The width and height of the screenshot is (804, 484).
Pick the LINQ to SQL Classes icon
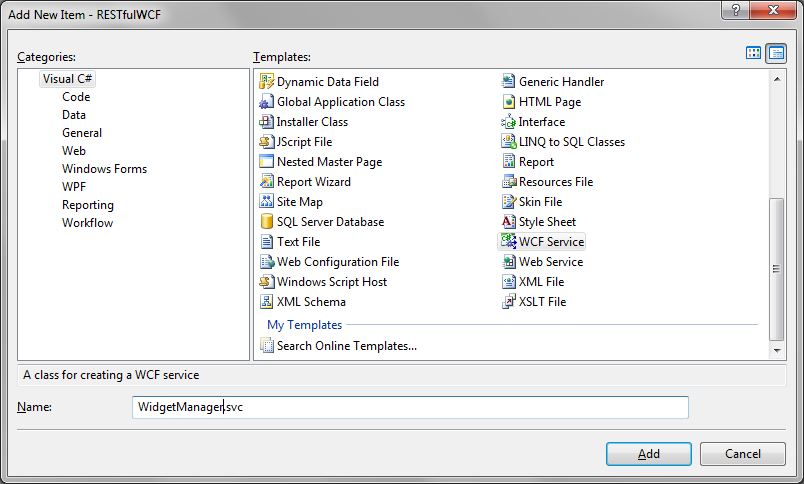[509, 142]
